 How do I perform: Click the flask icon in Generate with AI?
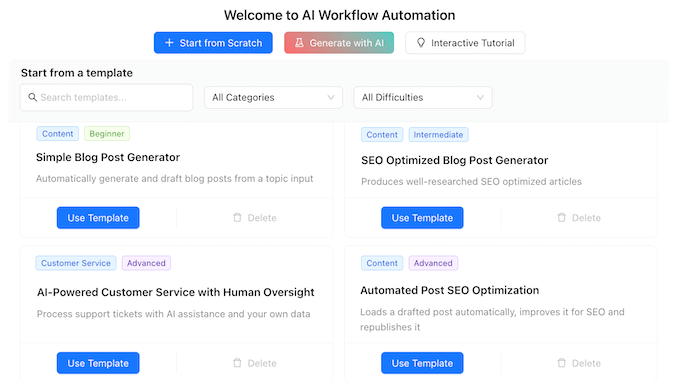(x=299, y=43)
